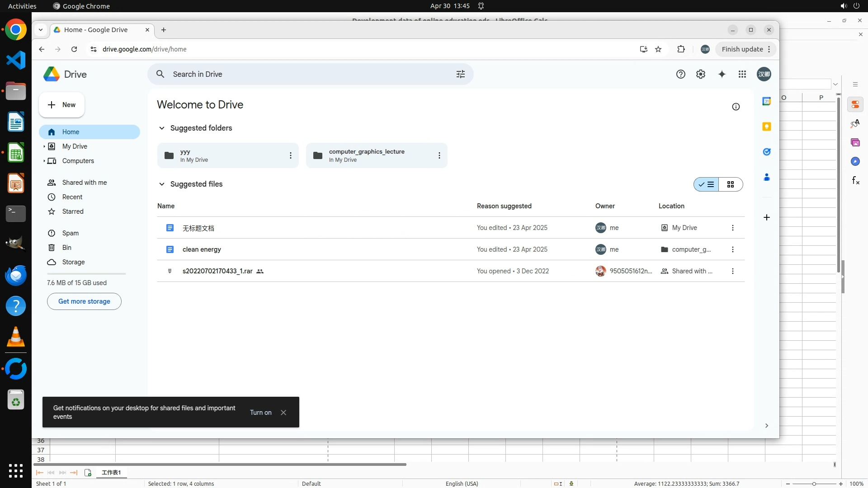Click the view details info icon
Screen dimensions: 868x488
tap(736, 107)
